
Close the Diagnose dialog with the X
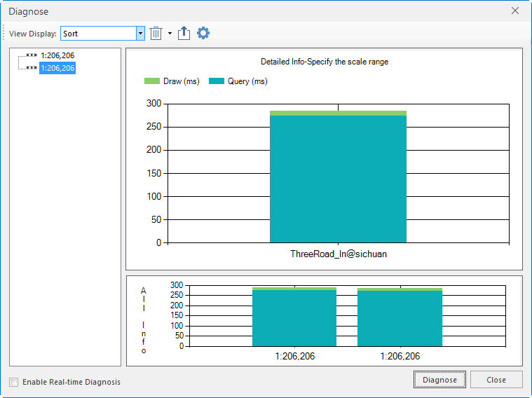pyautogui.click(x=515, y=11)
